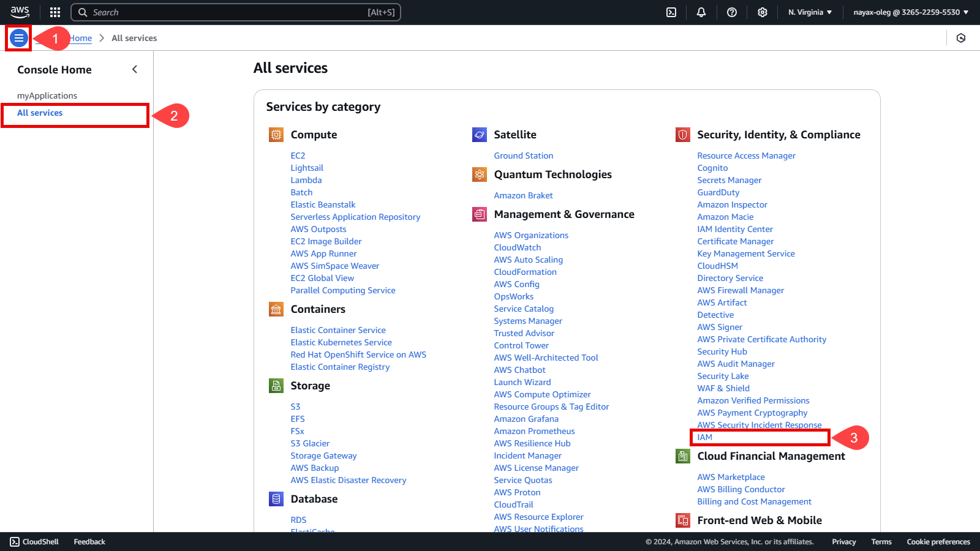Open S3 Glacier

310,443
